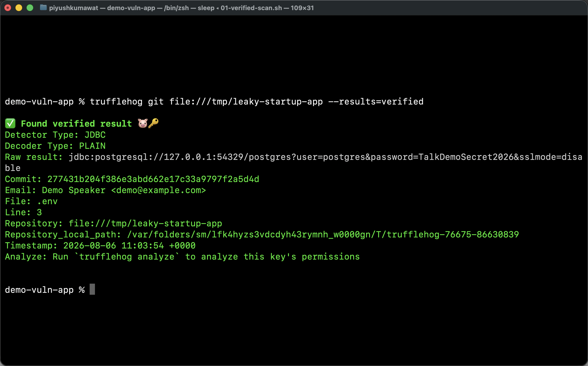The image size is (588, 366).
Task: Click 'Line: 3' line
Action: (24, 213)
